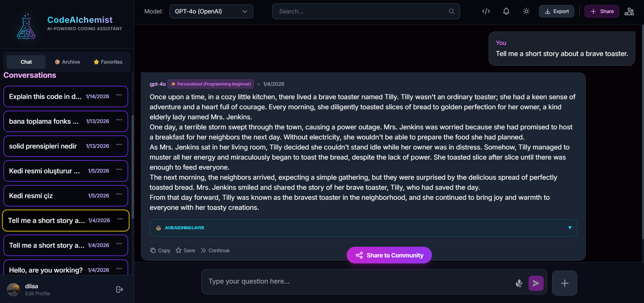Click the code view icon in header
644x303 pixels.
[486, 11]
